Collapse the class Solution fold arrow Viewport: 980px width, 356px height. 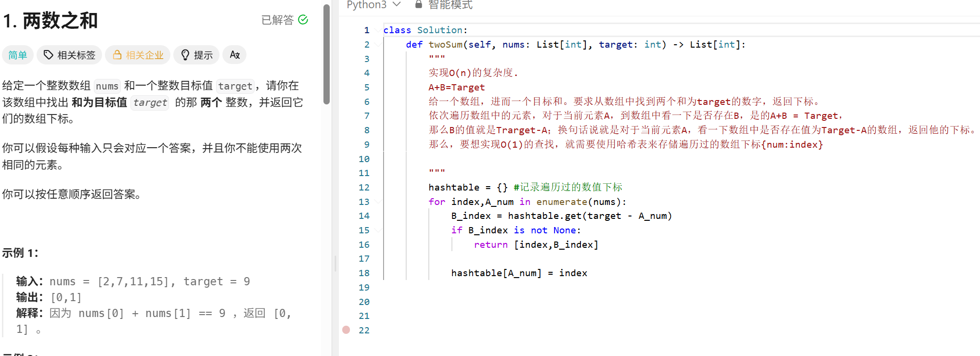(x=378, y=30)
